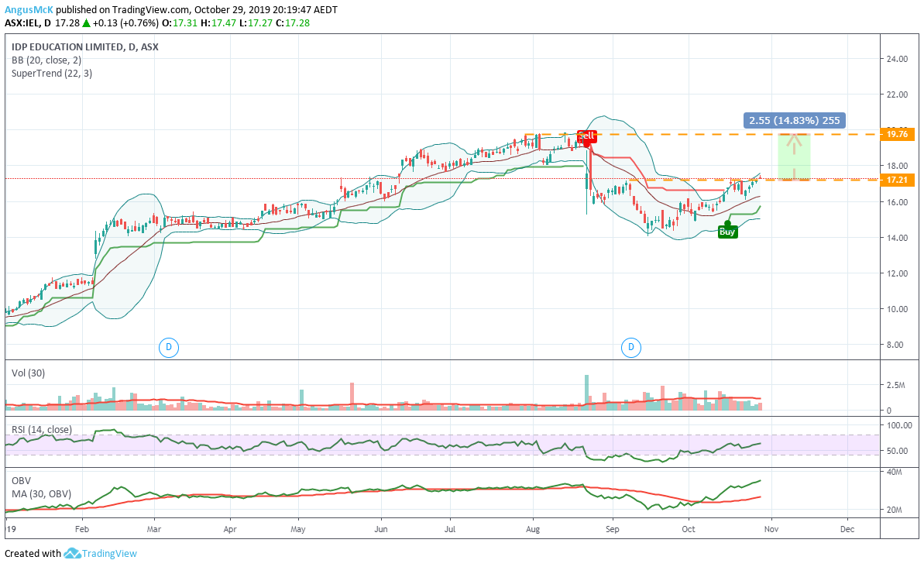This screenshot has height=567, width=924.
Task: Click the Dec label on the time axis
Action: [847, 529]
